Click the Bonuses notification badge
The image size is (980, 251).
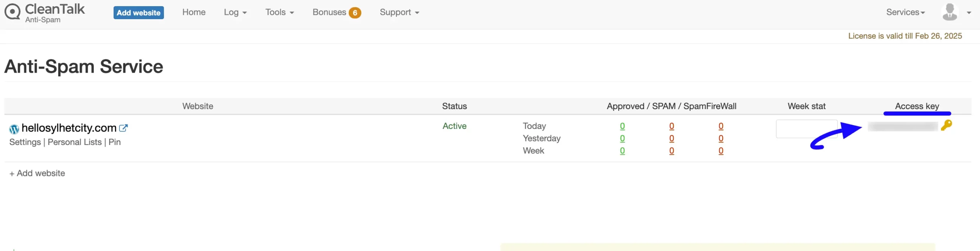(x=355, y=13)
